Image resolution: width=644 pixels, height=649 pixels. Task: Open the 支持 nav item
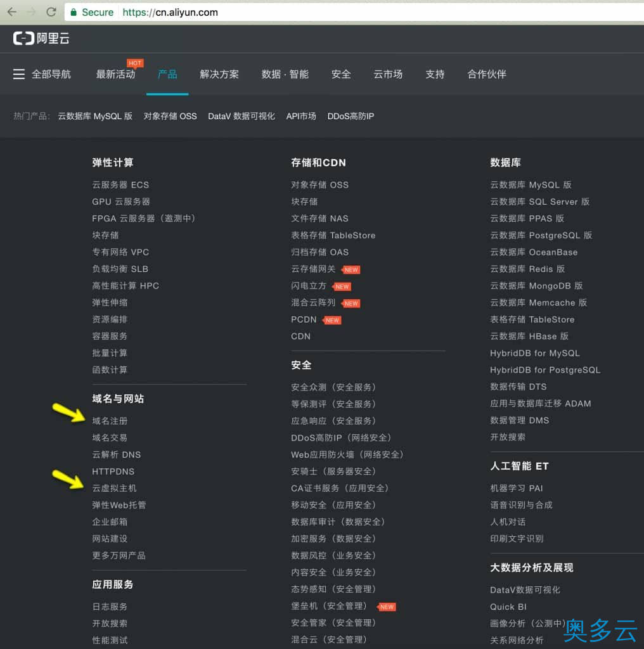pos(435,74)
